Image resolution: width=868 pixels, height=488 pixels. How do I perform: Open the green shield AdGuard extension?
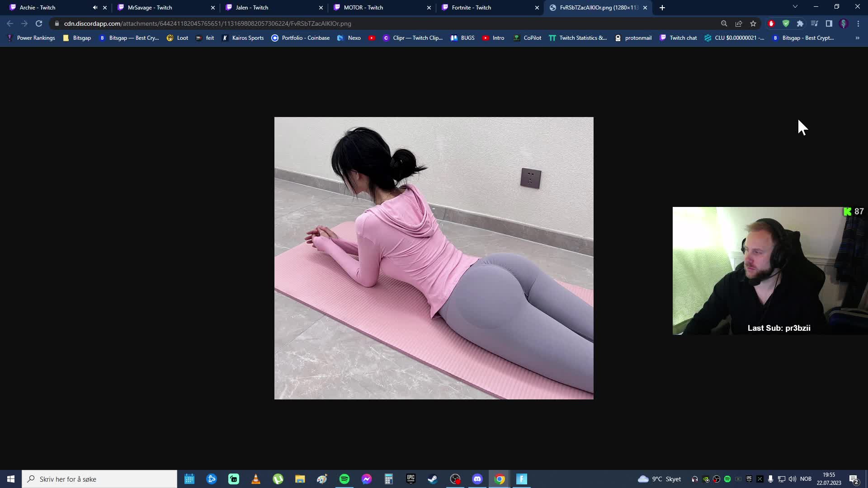pos(786,23)
